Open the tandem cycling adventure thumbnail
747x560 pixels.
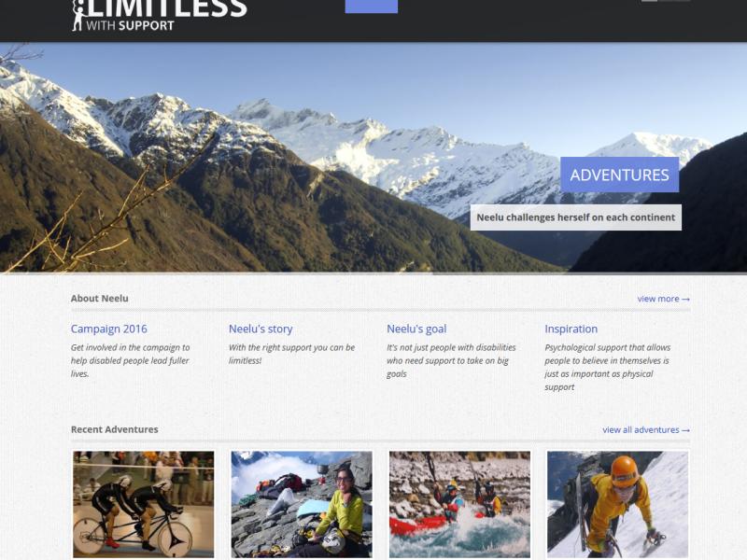(144, 504)
